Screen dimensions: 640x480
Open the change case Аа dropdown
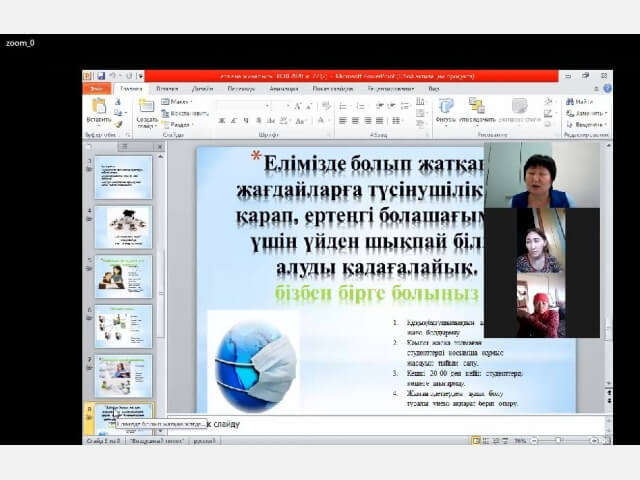coord(300,121)
